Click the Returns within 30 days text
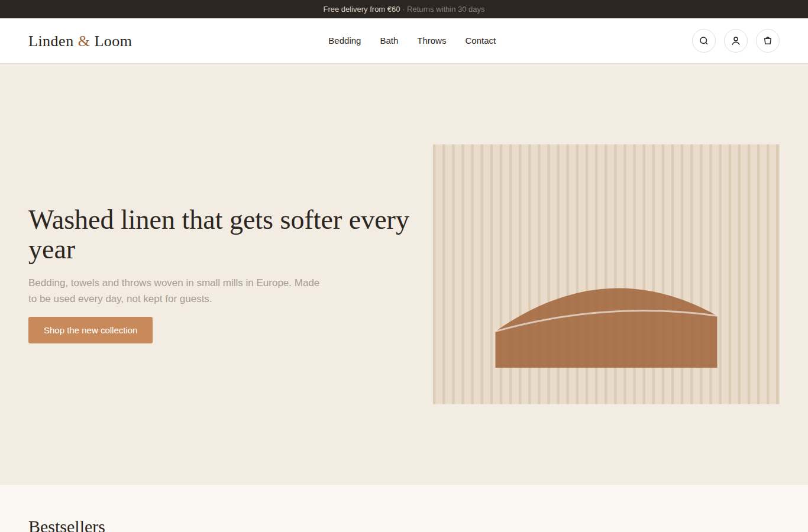 [x=446, y=9]
